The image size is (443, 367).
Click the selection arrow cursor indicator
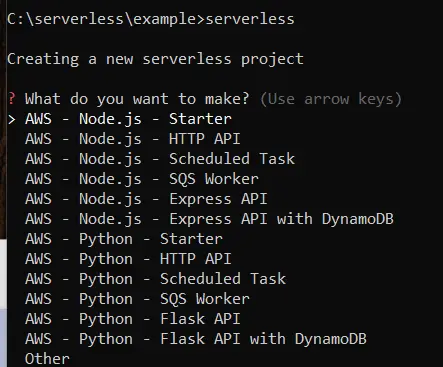point(12,120)
